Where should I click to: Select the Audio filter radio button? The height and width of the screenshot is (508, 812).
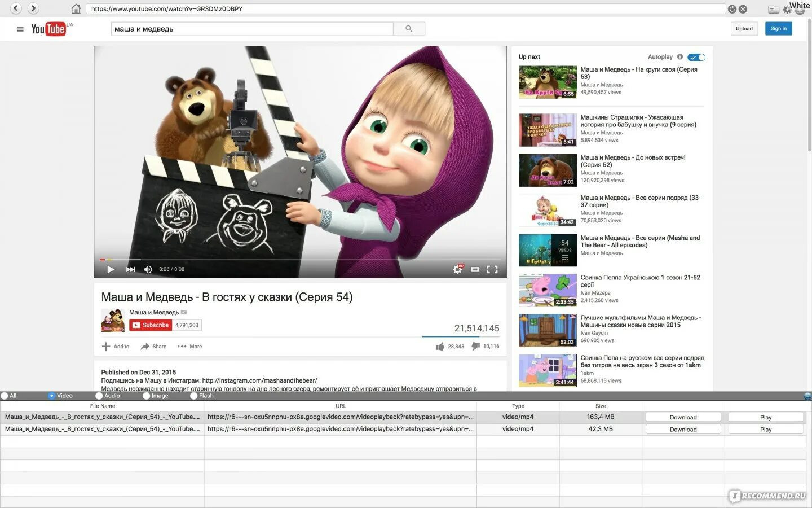99,396
